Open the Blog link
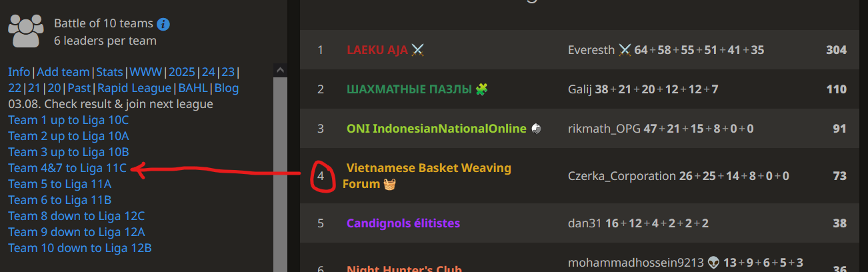 227,88
